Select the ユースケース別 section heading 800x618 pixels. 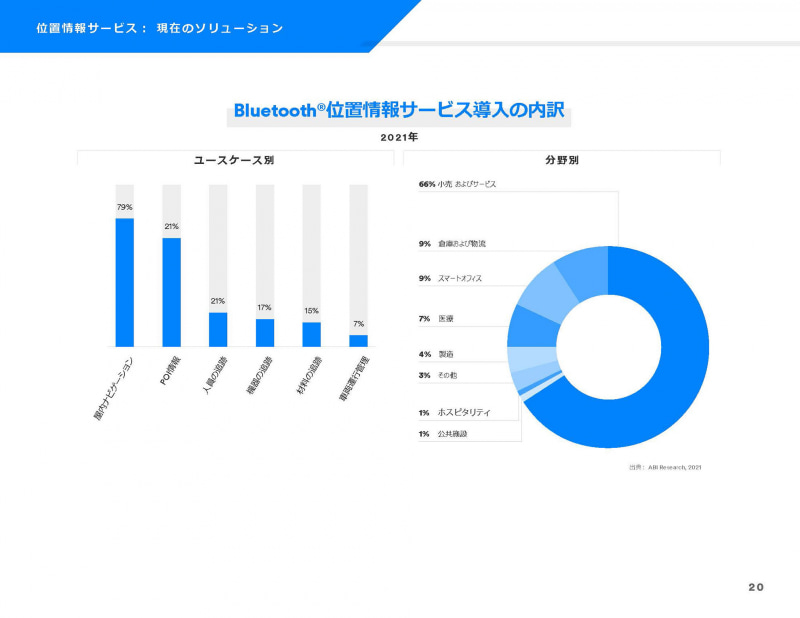pos(234,160)
